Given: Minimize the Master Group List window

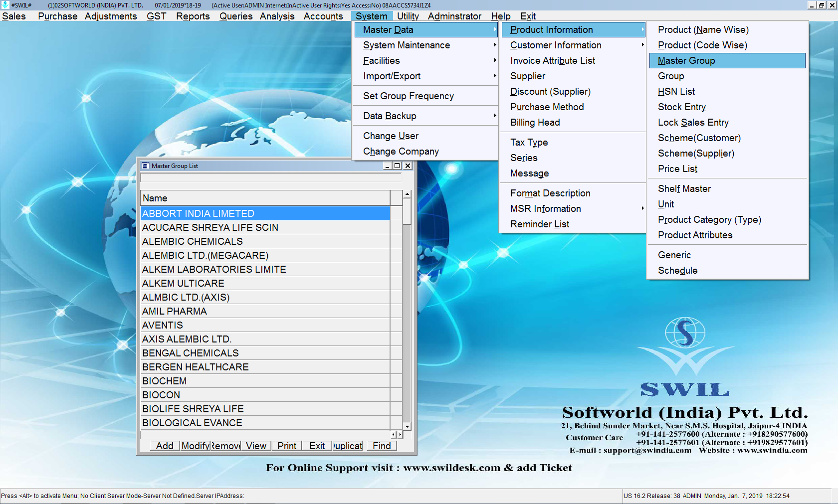Looking at the screenshot, I should pyautogui.click(x=387, y=166).
